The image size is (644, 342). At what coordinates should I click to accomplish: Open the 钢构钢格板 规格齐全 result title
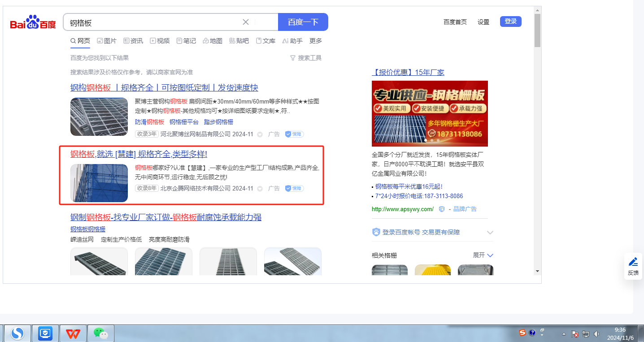[164, 87]
